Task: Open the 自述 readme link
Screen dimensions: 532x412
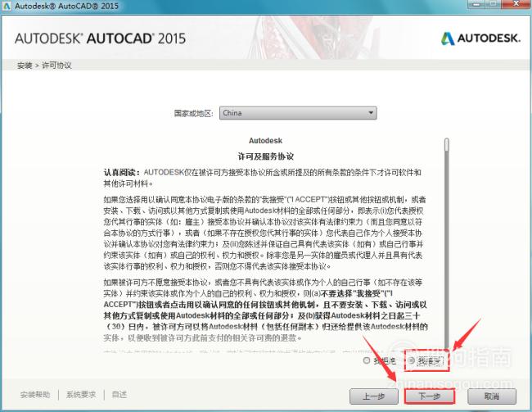Action: point(119,395)
